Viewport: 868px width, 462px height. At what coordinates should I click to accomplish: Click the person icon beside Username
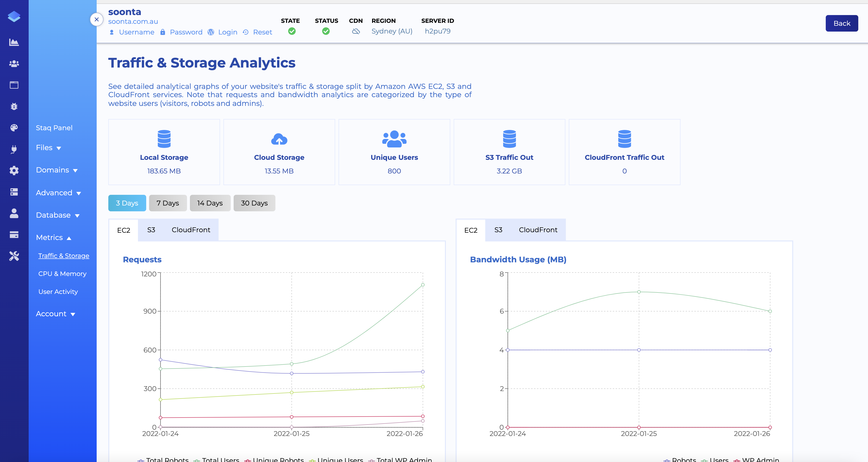click(112, 32)
